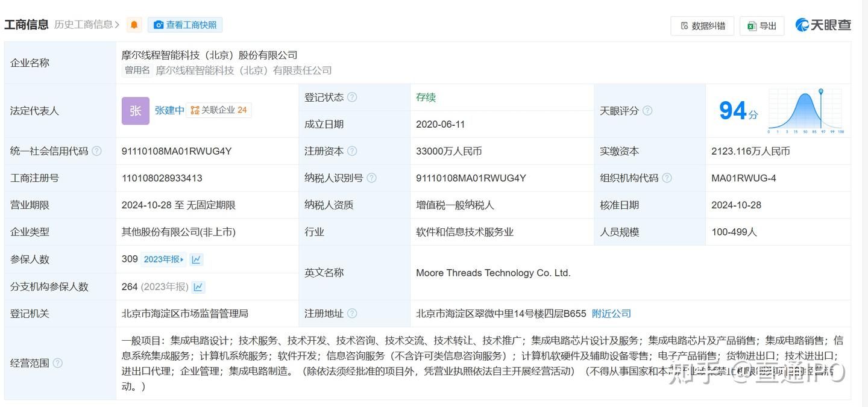Click the camera icon on 查看工商快照
Screen dimensions: 868x407
(x=157, y=25)
